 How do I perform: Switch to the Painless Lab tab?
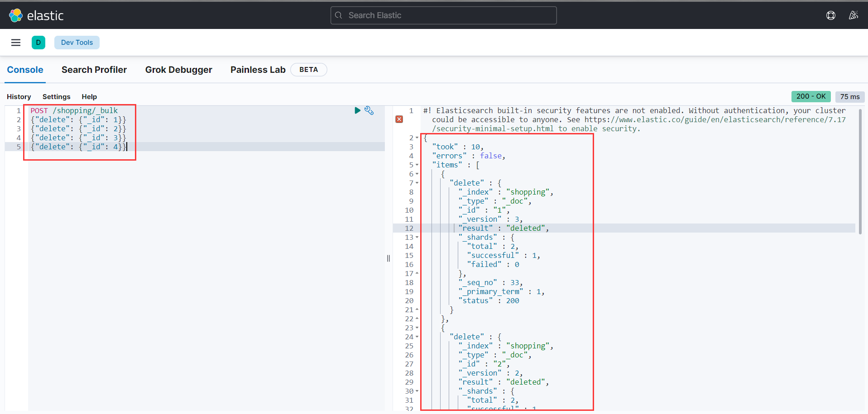click(258, 70)
